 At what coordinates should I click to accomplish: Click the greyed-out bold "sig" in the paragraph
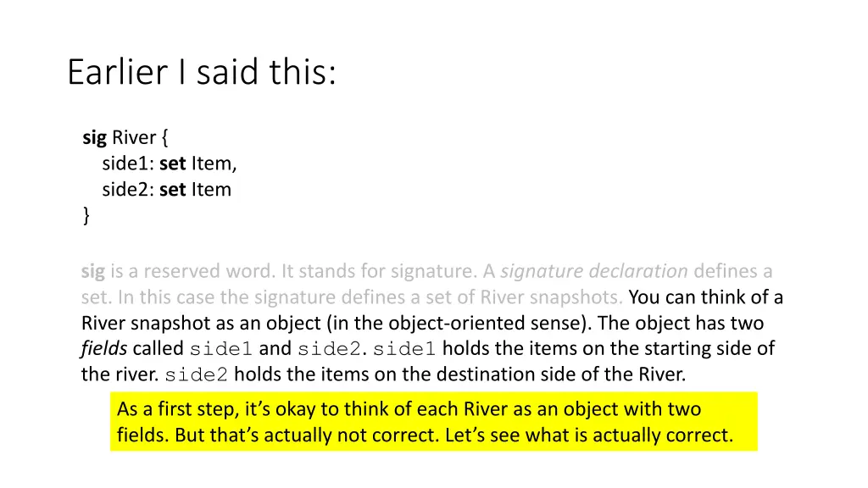(92, 271)
